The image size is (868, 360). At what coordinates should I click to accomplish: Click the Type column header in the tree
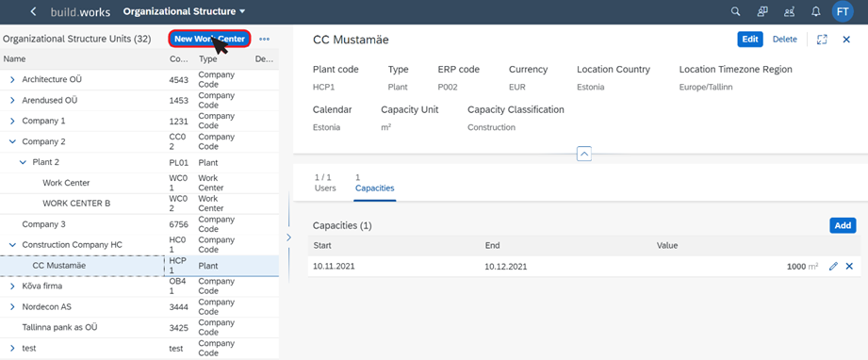pyautogui.click(x=208, y=58)
